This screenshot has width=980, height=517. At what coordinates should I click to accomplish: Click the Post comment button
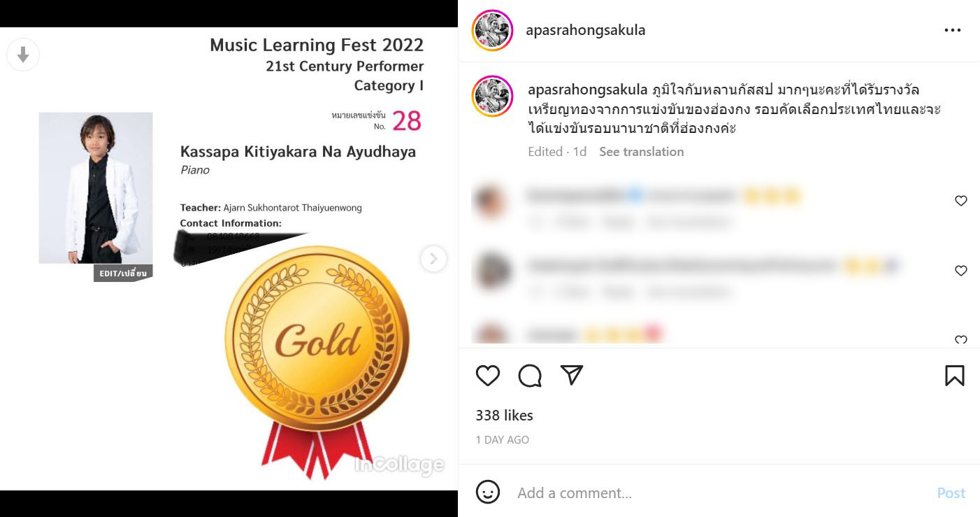click(x=951, y=493)
